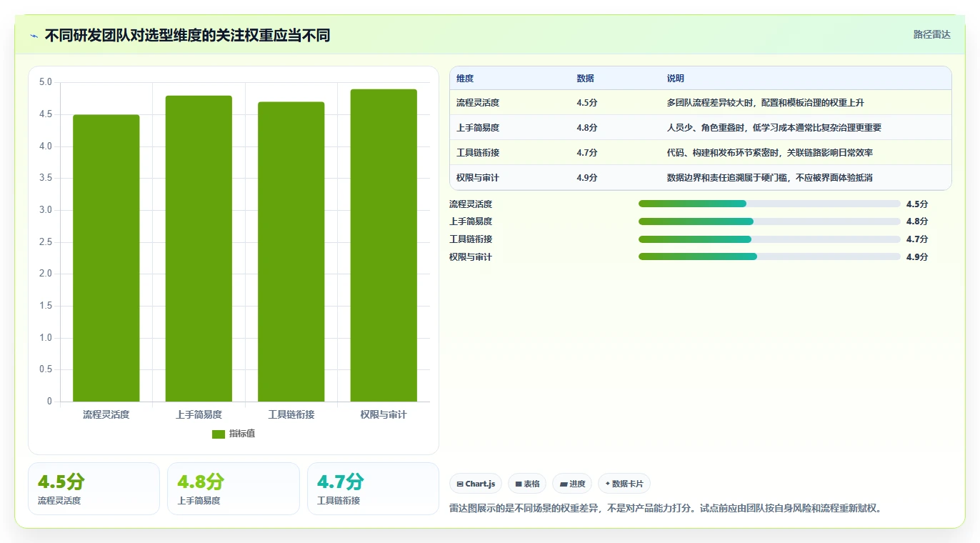980x543 pixels.
Task: Click the 路径雷达 label in header
Action: pyautogui.click(x=932, y=34)
